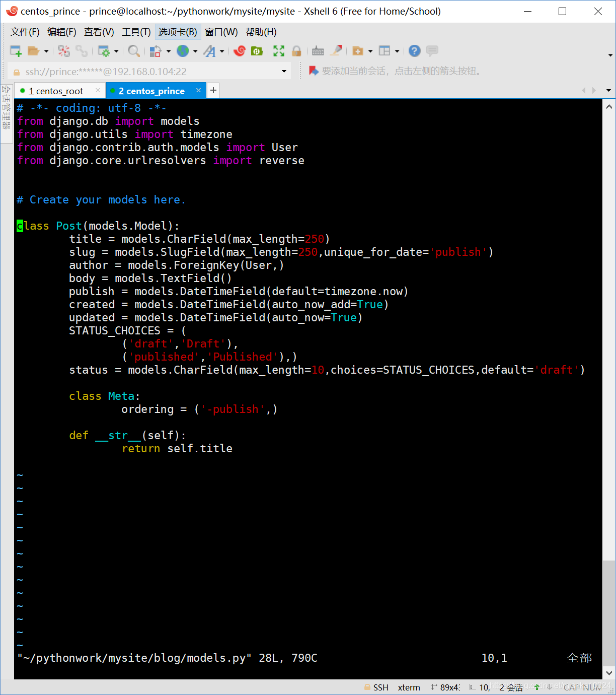Click the highlight pen icon
Screen dimensions: 616x695
click(x=336, y=50)
